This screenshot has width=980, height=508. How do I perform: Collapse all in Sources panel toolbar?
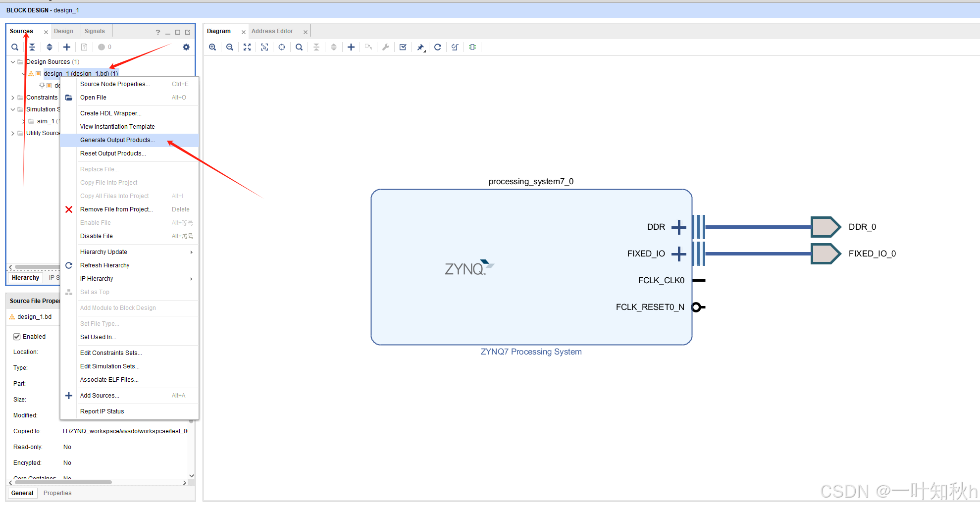(32, 47)
